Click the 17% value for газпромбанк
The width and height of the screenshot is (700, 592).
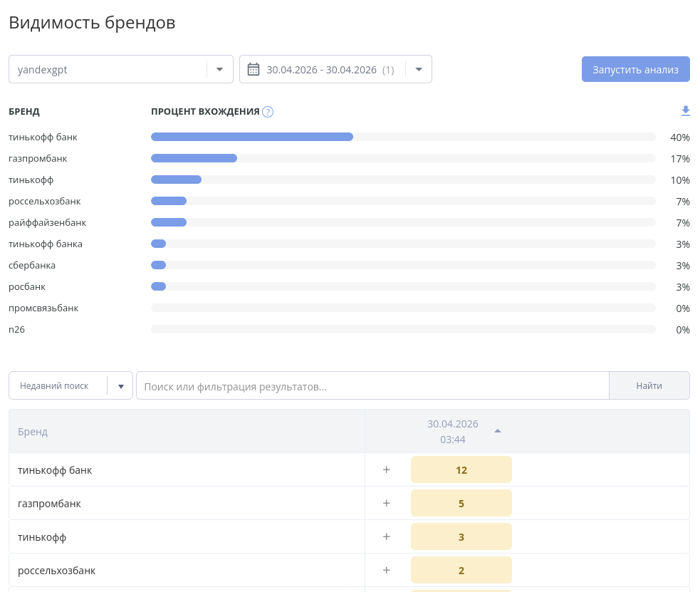click(680, 159)
